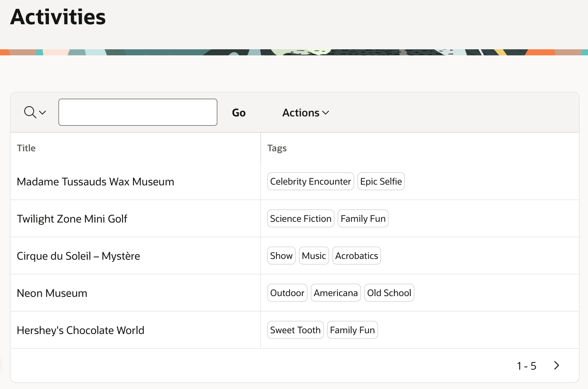Select the Music tag
Image resolution: width=588 pixels, height=389 pixels.
click(314, 256)
